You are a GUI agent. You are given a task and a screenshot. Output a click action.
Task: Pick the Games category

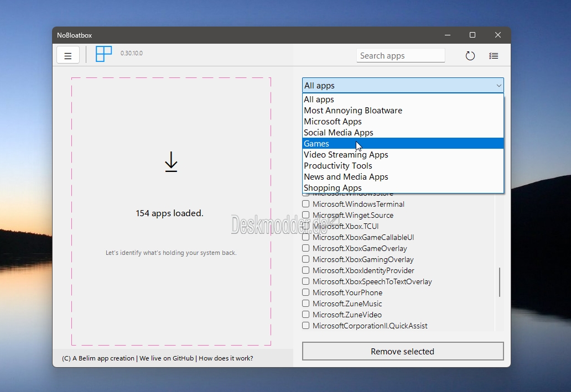pos(403,143)
